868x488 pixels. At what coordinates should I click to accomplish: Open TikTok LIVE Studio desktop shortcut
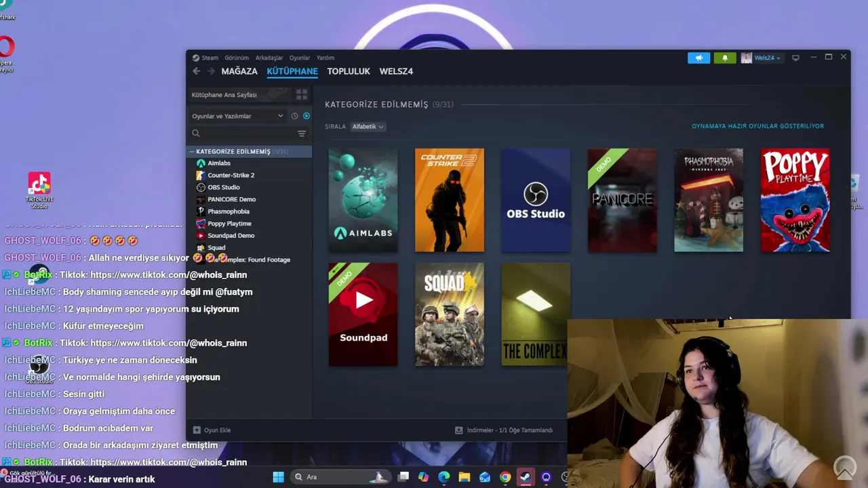(x=39, y=190)
